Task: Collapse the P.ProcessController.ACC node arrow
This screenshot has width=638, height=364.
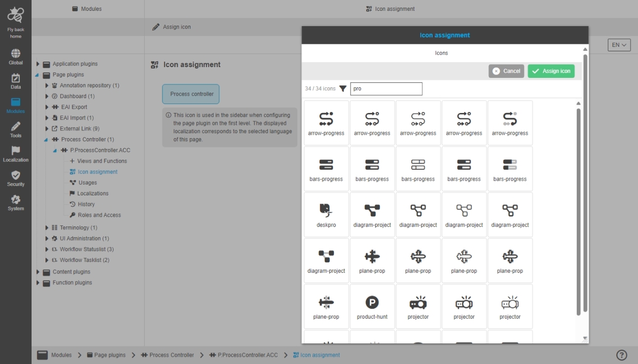Action: pos(55,151)
